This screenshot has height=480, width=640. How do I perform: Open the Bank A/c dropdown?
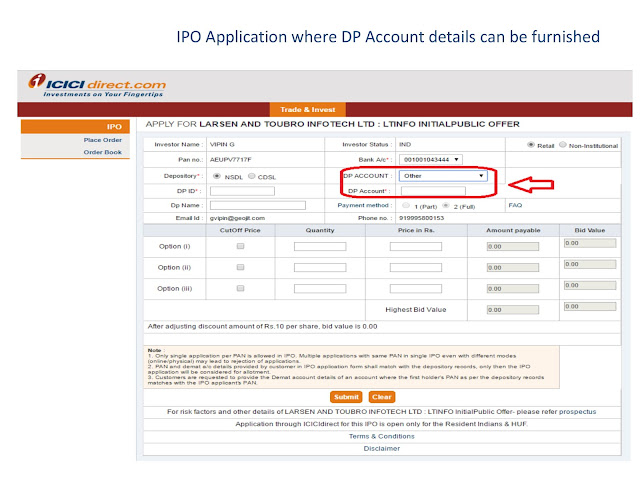click(x=431, y=160)
